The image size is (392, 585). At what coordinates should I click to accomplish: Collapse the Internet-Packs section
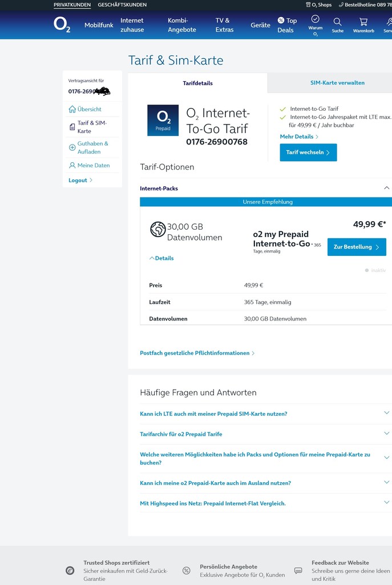[386, 188]
